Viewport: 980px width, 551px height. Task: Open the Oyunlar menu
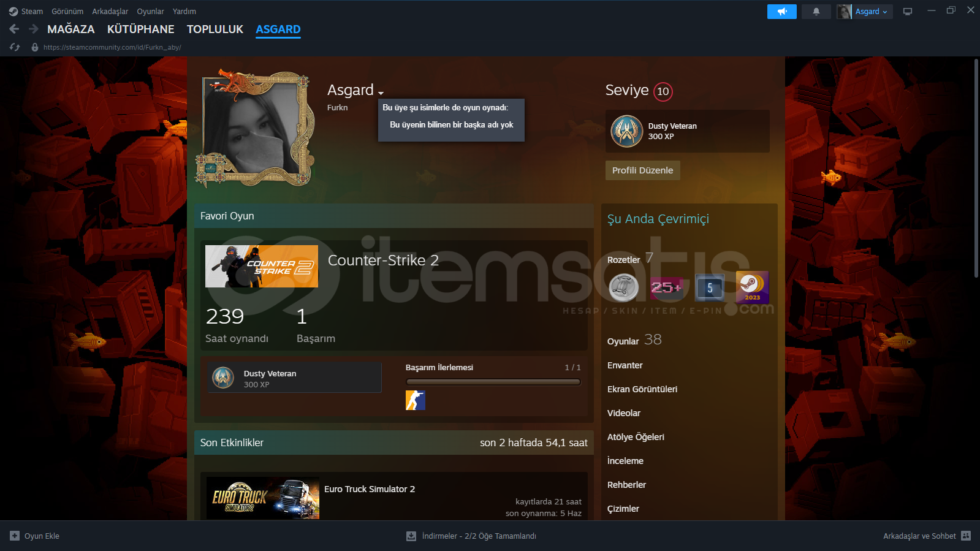coord(151,12)
